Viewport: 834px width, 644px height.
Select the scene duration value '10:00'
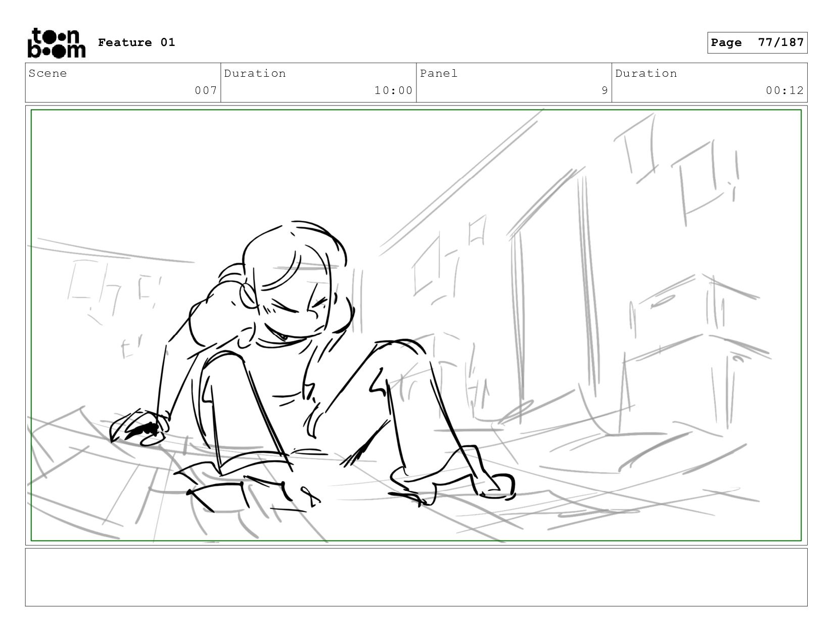[x=393, y=90]
